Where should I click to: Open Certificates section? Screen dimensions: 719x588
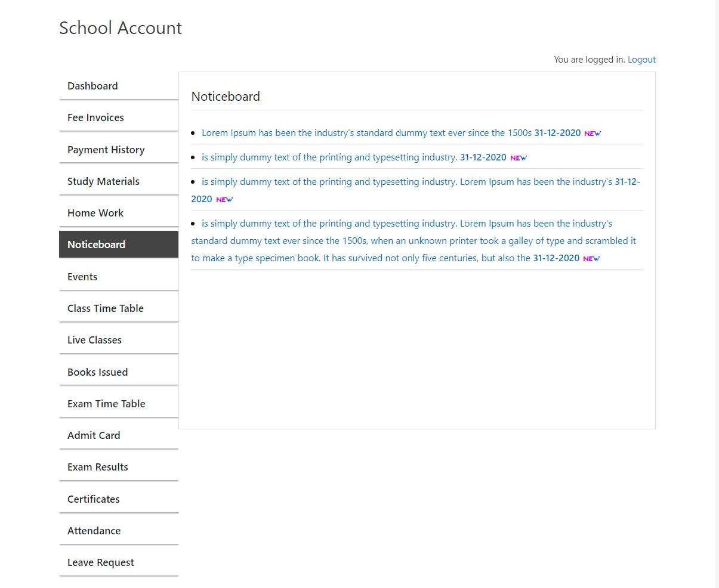tap(93, 499)
